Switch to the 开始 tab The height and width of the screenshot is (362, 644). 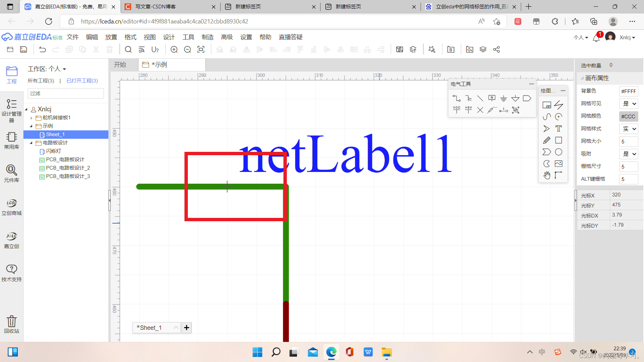pos(120,65)
